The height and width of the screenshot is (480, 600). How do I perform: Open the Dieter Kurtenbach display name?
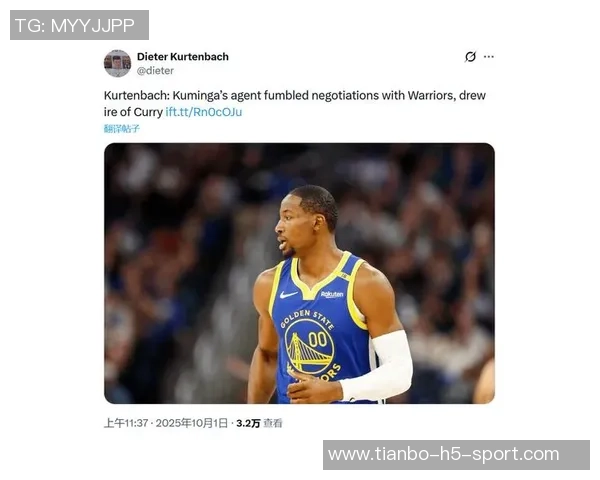point(183,57)
